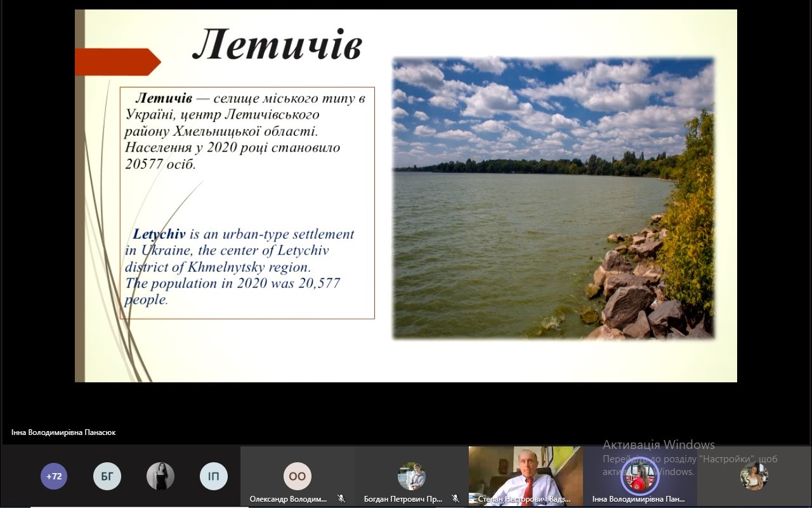Click the red arrow shape on slide
This screenshot has width=812, height=508.
coord(117,62)
